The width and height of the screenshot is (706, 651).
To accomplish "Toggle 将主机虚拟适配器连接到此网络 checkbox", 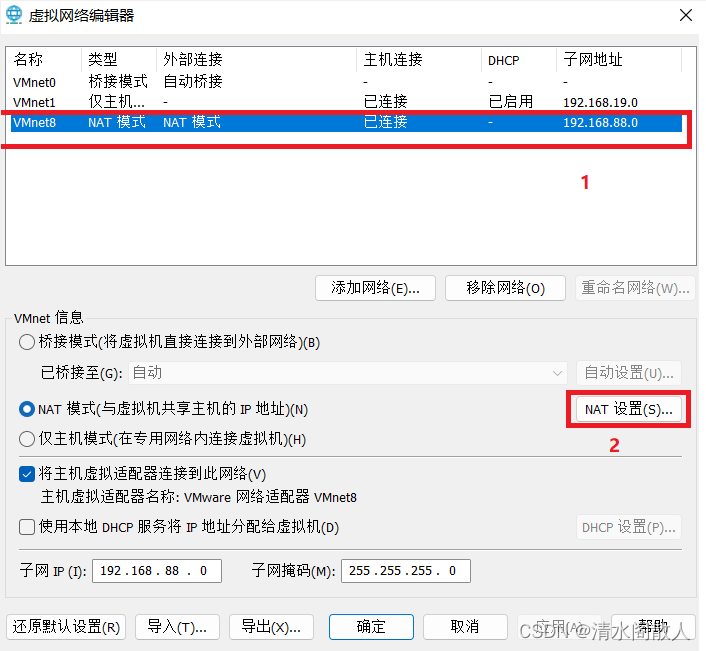I will pos(27,474).
